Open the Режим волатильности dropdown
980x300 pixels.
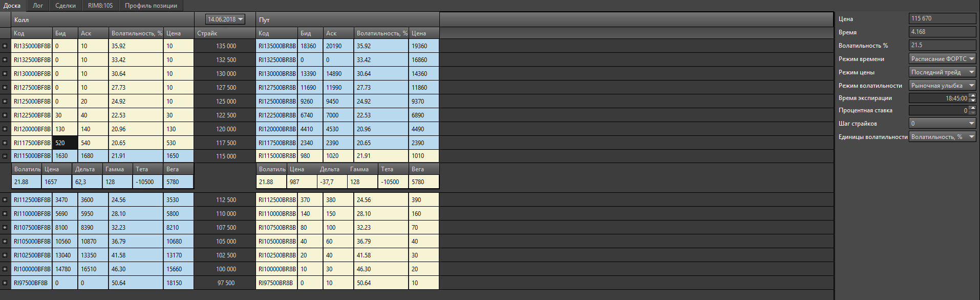[x=942, y=86]
